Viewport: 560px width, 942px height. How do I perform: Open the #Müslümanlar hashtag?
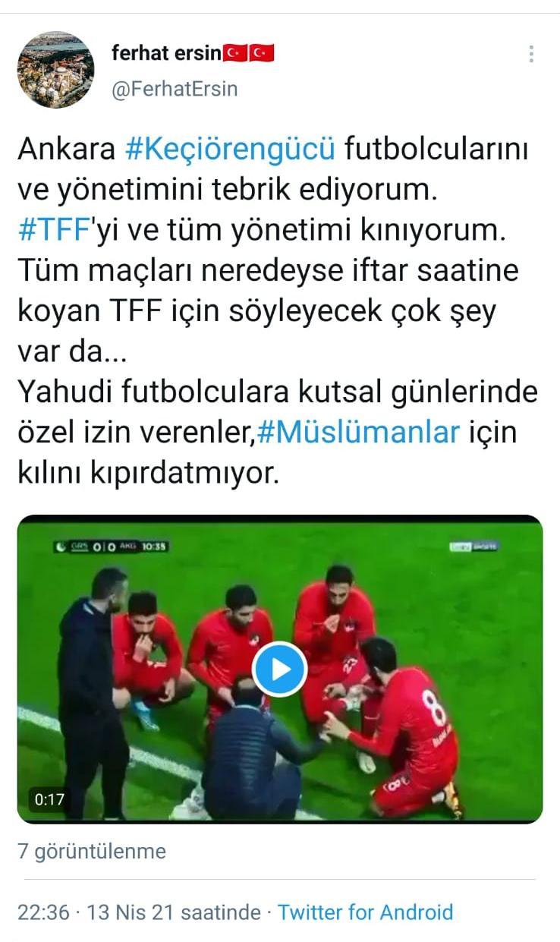(359, 432)
